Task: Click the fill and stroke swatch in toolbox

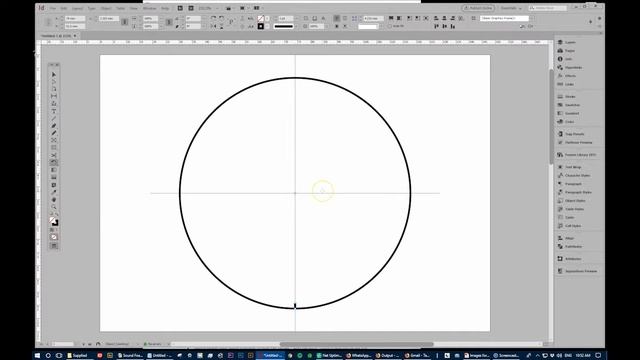Action: [x=54, y=222]
